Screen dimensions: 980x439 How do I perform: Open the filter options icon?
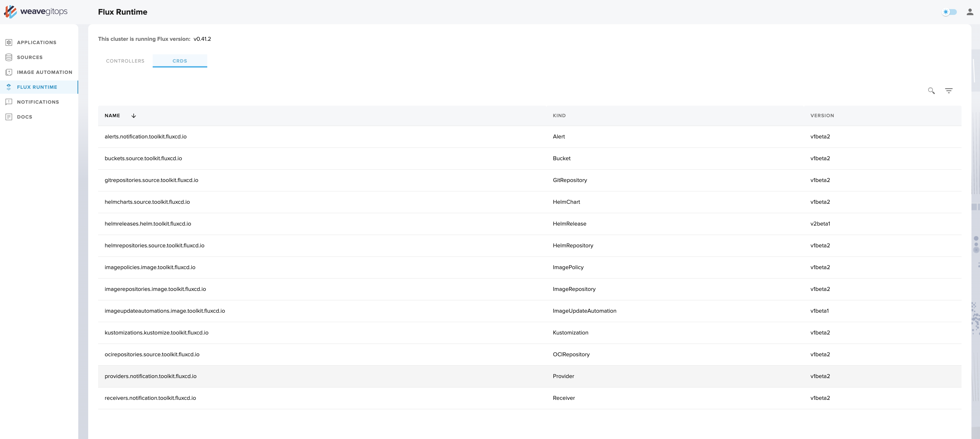pos(948,91)
